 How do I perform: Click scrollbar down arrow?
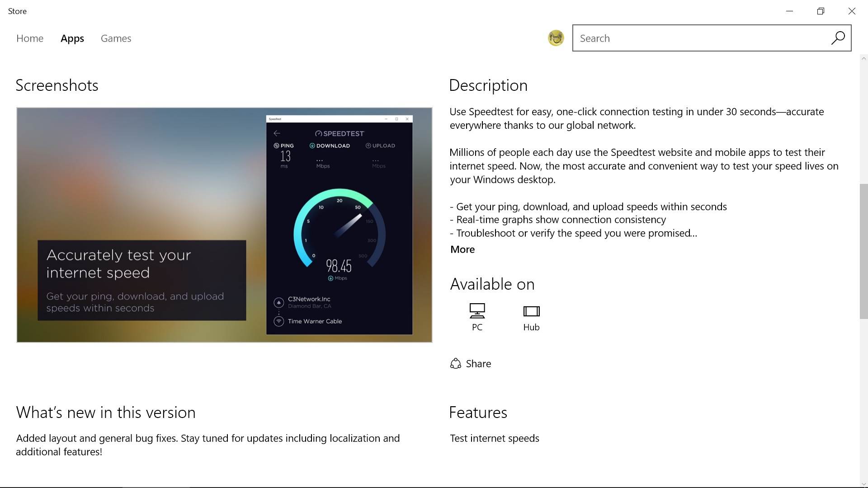tap(863, 484)
